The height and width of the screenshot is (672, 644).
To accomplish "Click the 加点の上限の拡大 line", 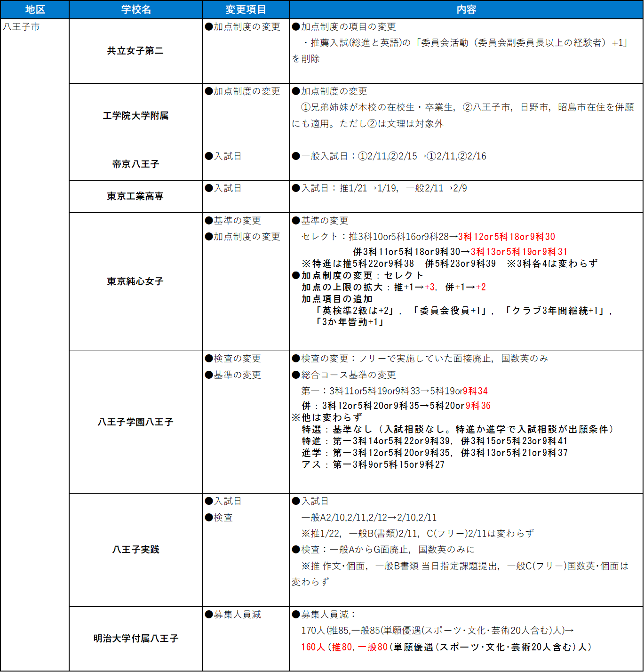I will coord(394,287).
